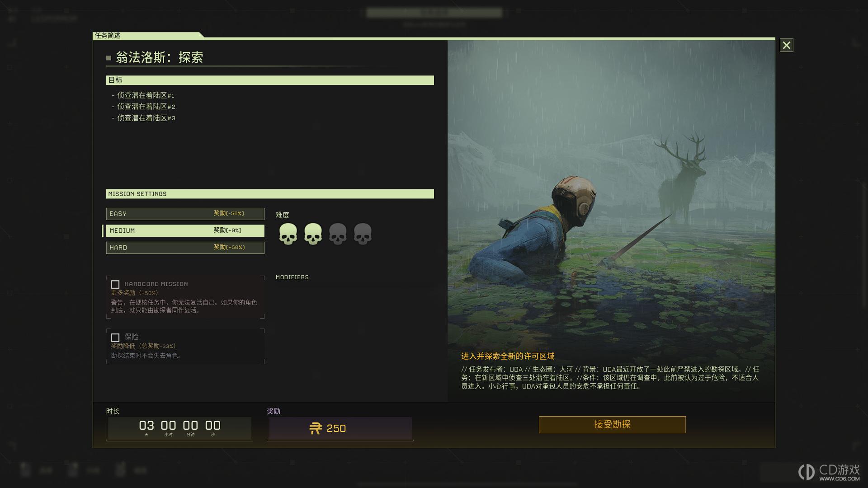Click the reward amount 250
The width and height of the screenshot is (868, 488).
(336, 428)
